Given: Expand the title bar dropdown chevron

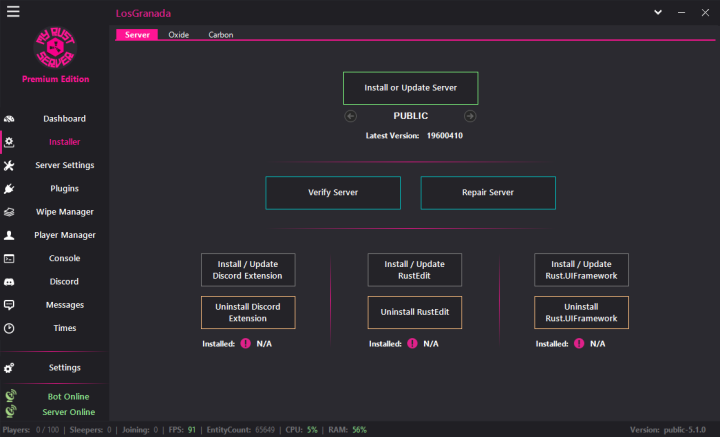Looking at the screenshot, I should 658,12.
